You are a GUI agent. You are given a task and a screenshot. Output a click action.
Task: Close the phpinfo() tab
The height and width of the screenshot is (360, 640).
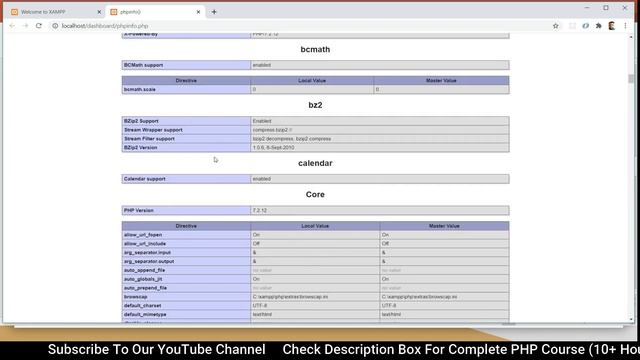tap(198, 12)
